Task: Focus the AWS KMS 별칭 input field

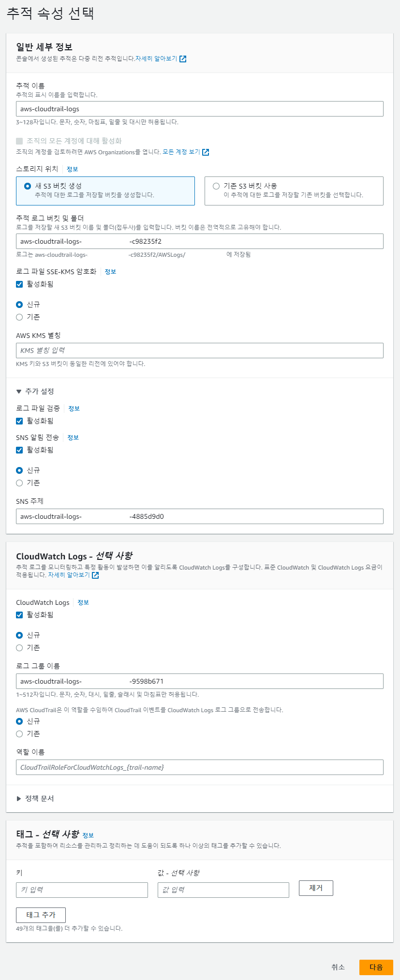Action: [200, 351]
